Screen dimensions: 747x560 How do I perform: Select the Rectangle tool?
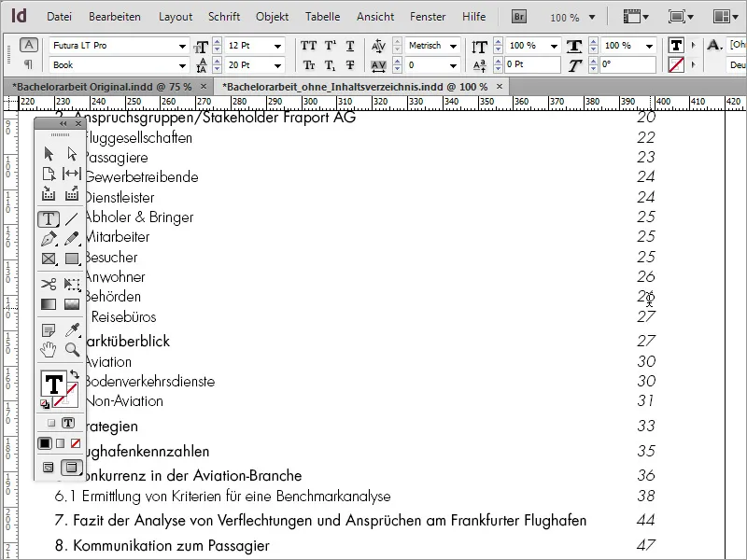pos(72,259)
